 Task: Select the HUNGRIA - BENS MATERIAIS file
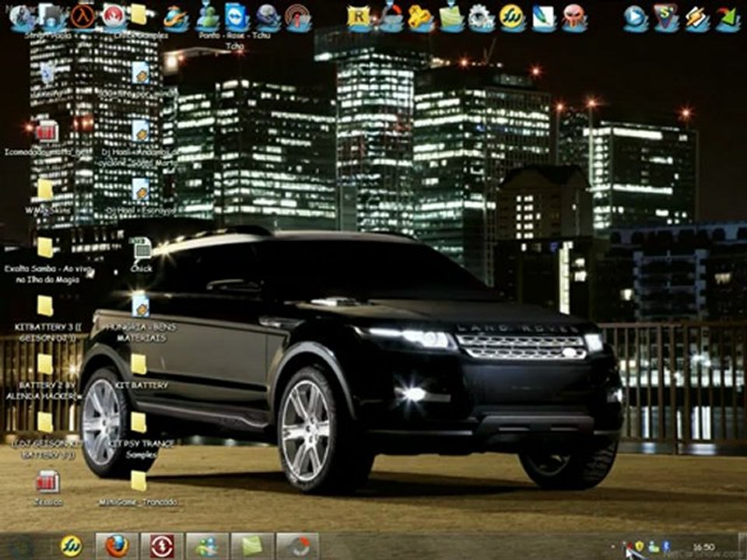[141, 319]
